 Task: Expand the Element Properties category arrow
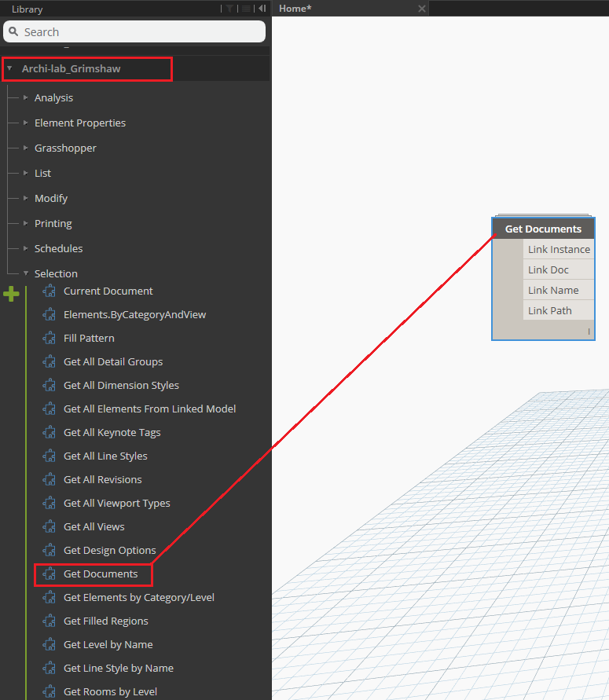25,123
